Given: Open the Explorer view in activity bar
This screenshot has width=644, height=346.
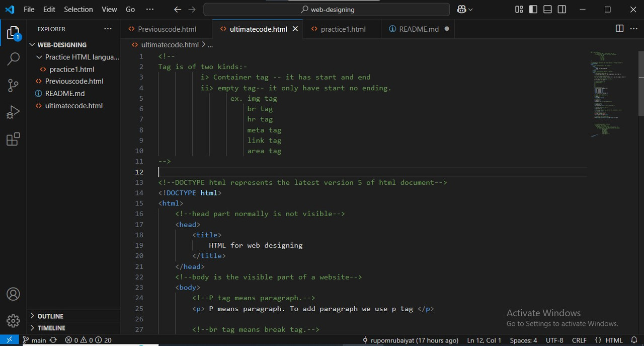Looking at the screenshot, I should pyautogui.click(x=13, y=33).
